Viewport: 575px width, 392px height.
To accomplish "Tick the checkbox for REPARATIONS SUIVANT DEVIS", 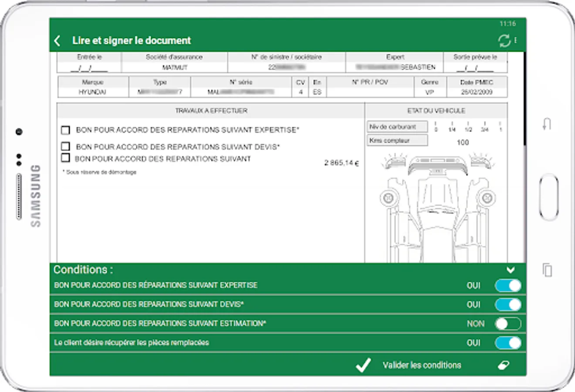I will [x=66, y=146].
